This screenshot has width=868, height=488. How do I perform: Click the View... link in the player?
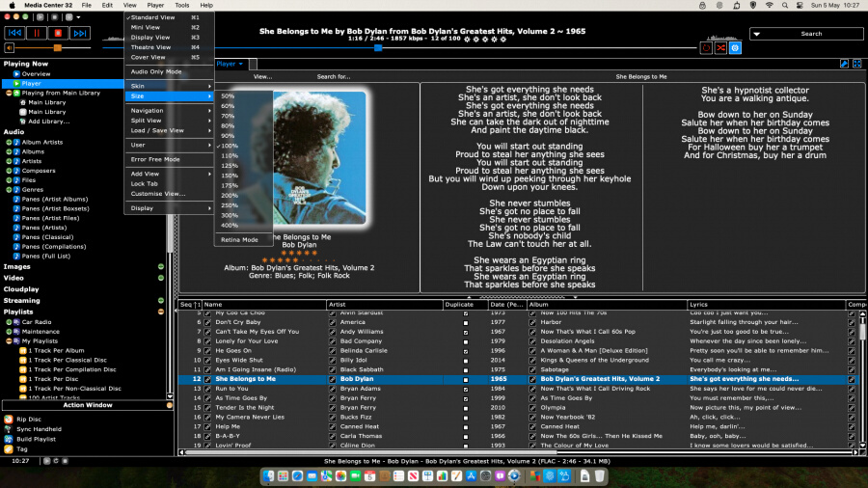[x=262, y=77]
